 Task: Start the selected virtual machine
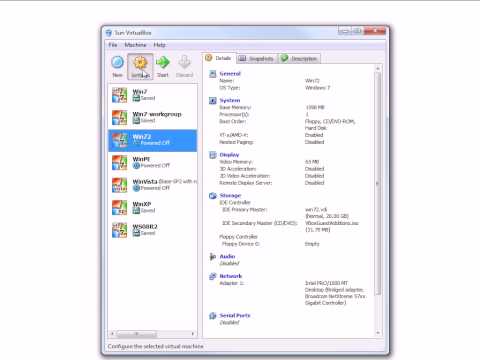163,62
